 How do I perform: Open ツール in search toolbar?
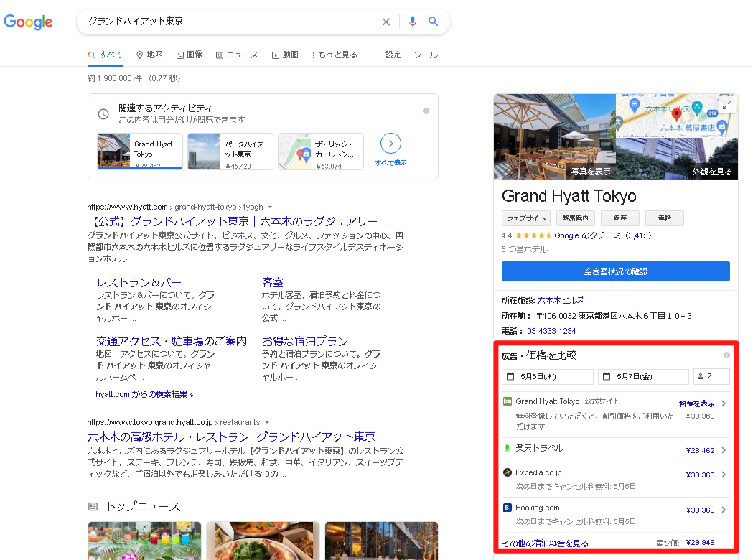coord(426,55)
